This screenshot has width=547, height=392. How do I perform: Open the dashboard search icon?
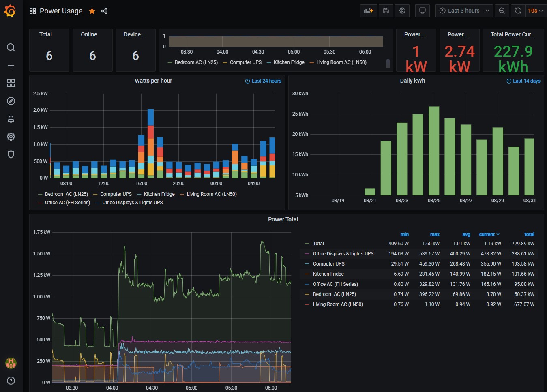(x=11, y=47)
